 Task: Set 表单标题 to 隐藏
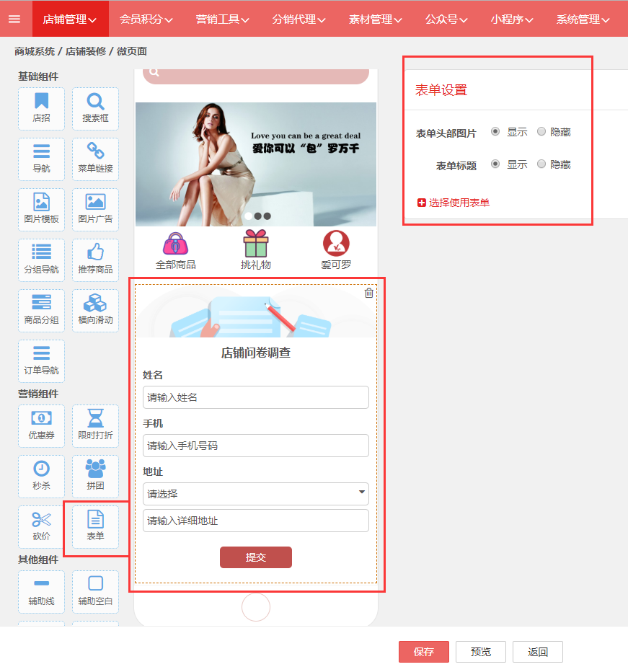(541, 164)
